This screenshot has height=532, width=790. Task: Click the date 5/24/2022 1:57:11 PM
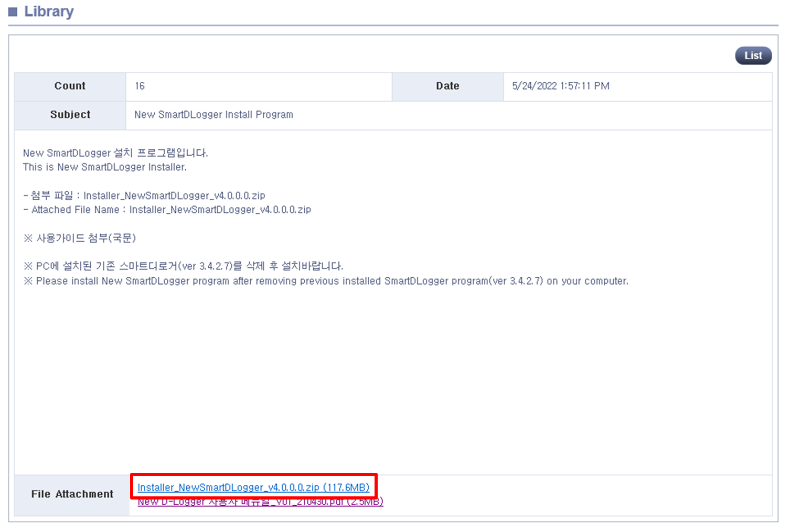click(561, 86)
